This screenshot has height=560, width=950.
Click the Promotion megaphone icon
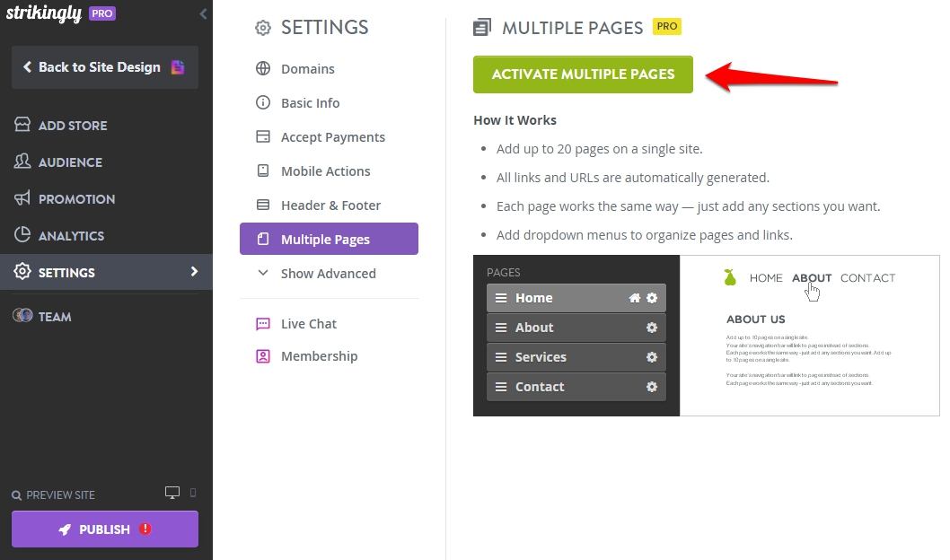tap(22, 198)
